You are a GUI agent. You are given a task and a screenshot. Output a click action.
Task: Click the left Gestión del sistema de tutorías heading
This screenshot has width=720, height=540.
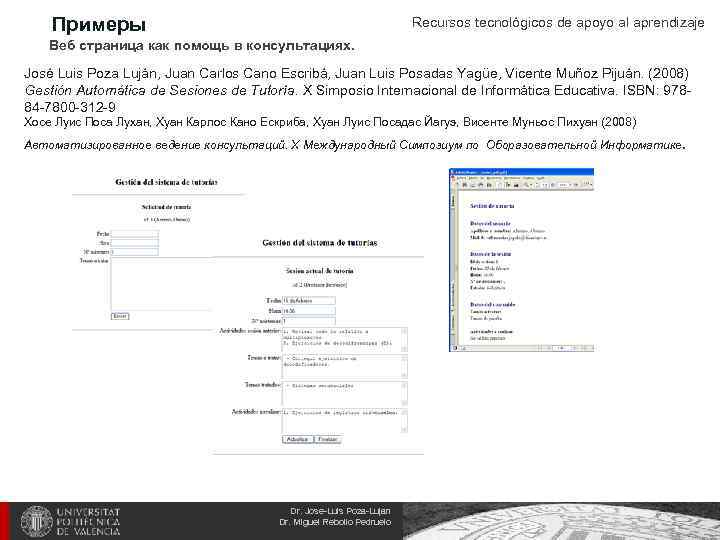click(166, 182)
